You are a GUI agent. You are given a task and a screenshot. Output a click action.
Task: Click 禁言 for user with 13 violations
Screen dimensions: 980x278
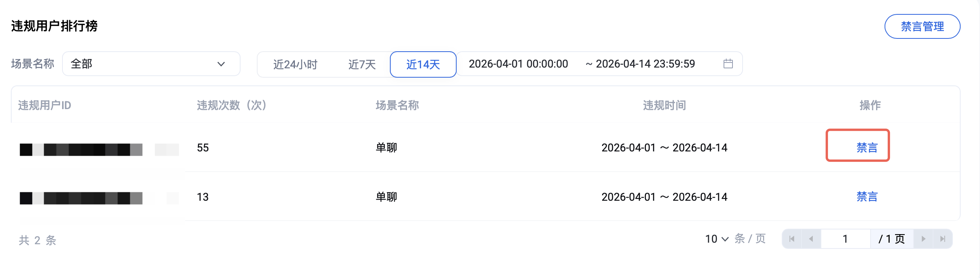[867, 197]
